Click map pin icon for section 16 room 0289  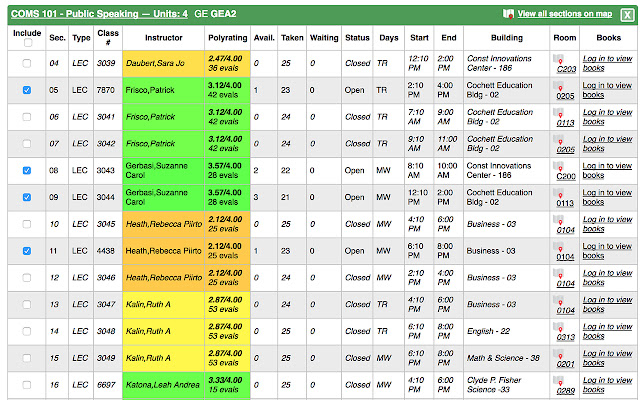(x=558, y=382)
